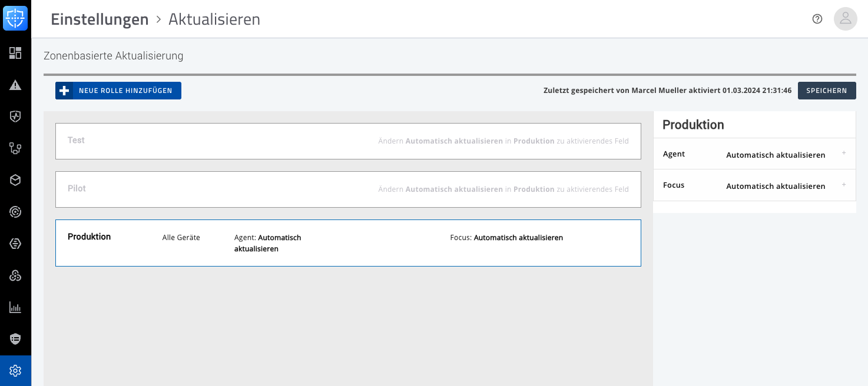Image resolution: width=868 pixels, height=386 pixels.
Task: Open the dashboard tiles icon in sidebar
Action: (x=15, y=53)
